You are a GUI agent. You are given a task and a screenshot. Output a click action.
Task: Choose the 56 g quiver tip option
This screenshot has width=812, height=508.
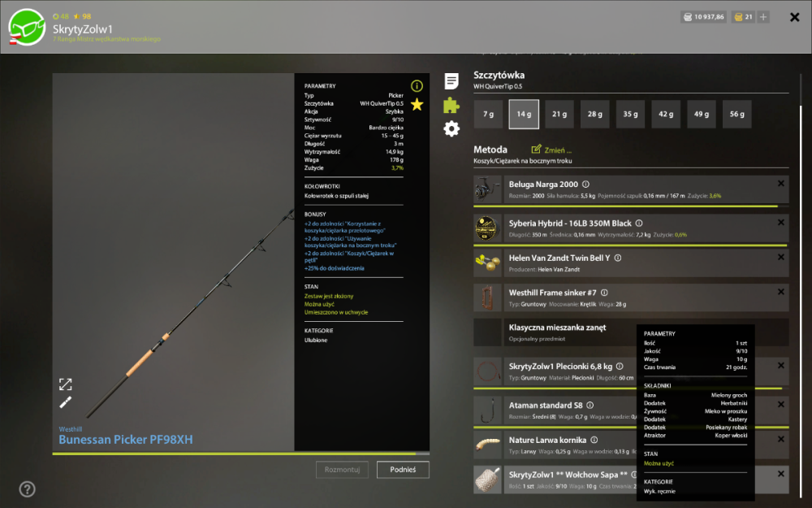coord(737,114)
